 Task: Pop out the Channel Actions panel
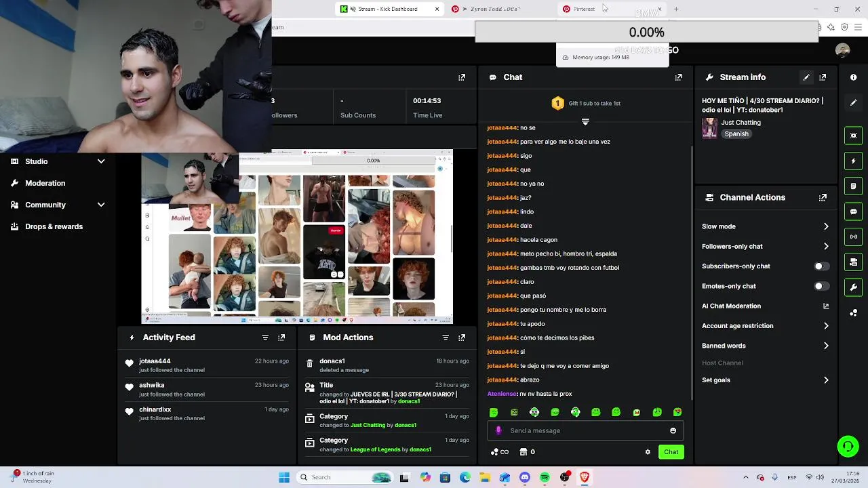click(823, 198)
